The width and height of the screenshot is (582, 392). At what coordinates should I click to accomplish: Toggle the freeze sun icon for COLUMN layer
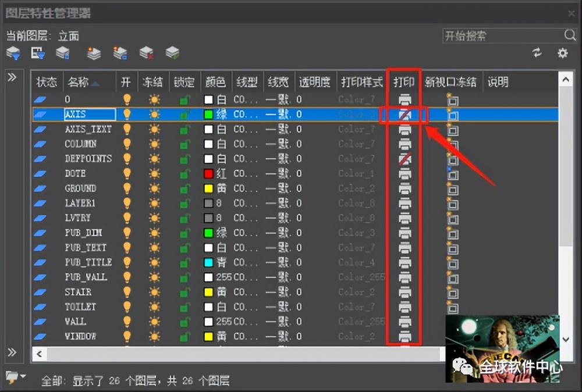[154, 144]
